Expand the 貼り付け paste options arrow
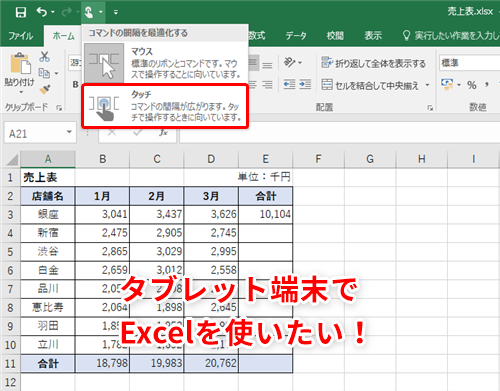The height and width of the screenshot is (391, 500). pos(21,92)
